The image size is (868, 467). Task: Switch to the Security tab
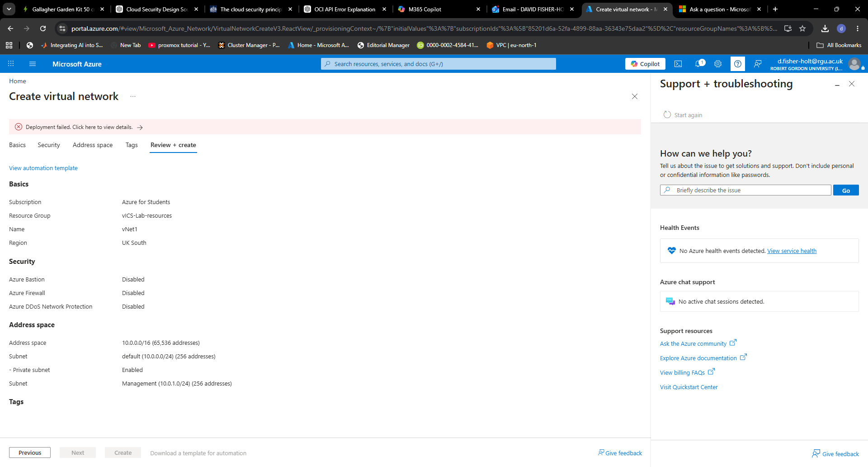point(49,145)
